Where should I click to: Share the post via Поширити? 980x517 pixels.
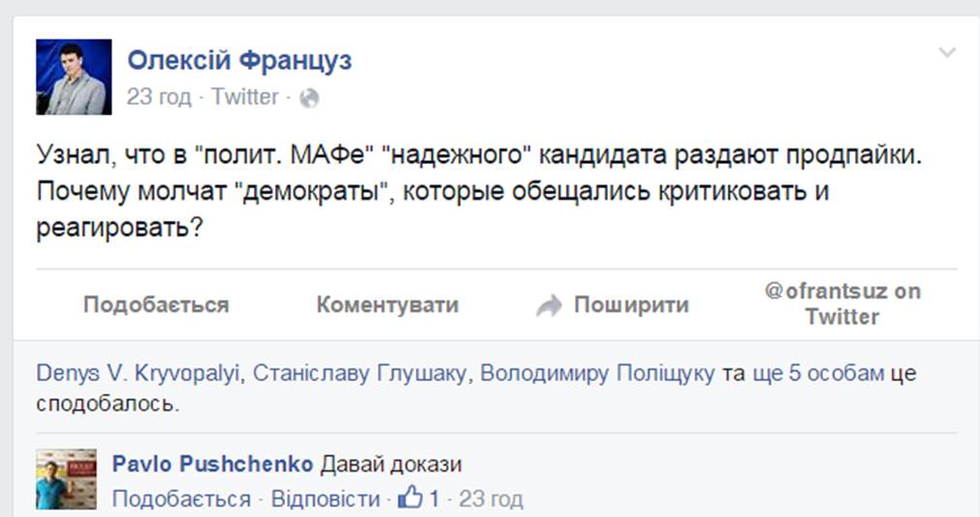pos(631,306)
